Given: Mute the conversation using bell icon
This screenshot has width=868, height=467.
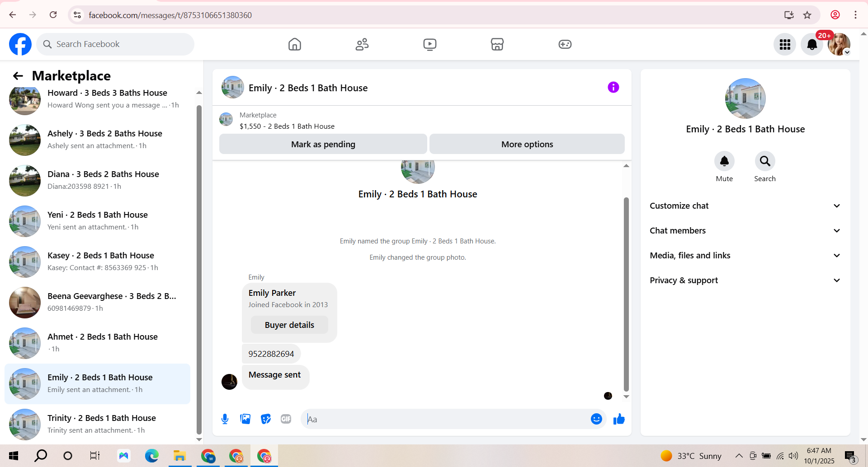Looking at the screenshot, I should pyautogui.click(x=724, y=161).
